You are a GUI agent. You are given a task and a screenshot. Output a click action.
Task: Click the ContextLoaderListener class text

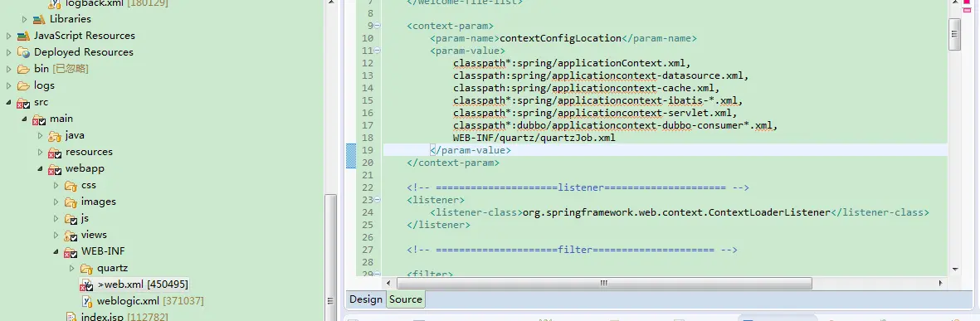click(x=677, y=212)
